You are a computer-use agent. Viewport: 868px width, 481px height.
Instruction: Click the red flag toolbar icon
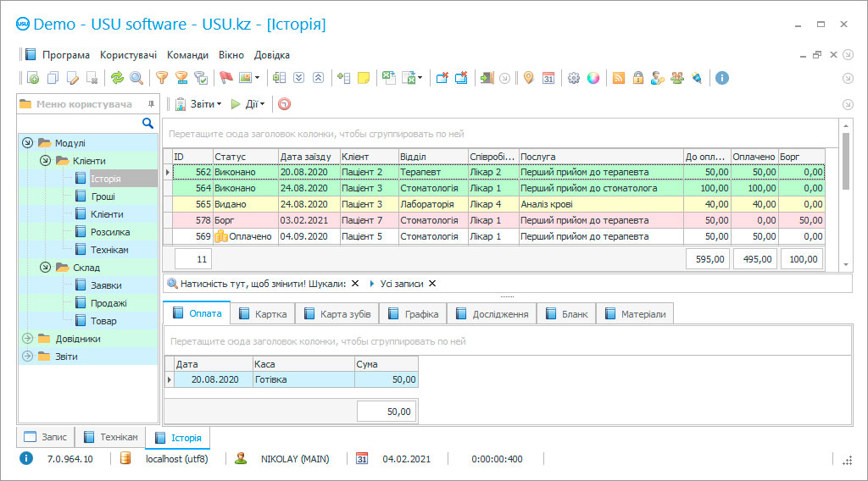tap(225, 78)
